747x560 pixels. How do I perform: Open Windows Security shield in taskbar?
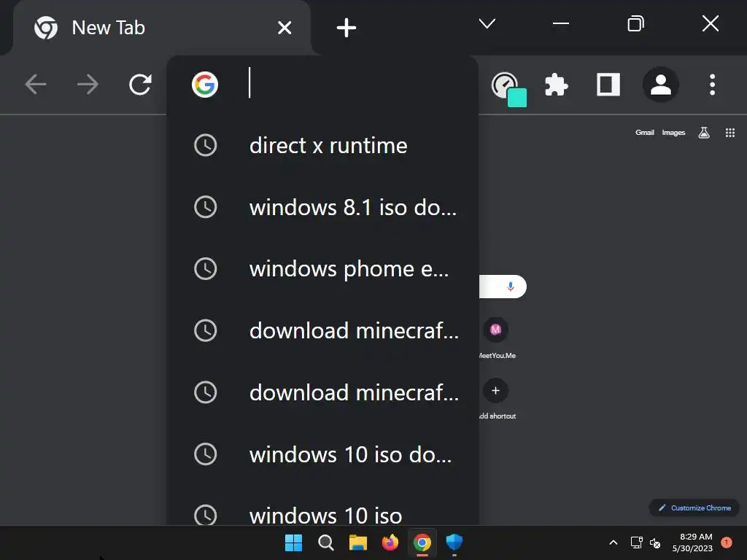pyautogui.click(x=454, y=542)
